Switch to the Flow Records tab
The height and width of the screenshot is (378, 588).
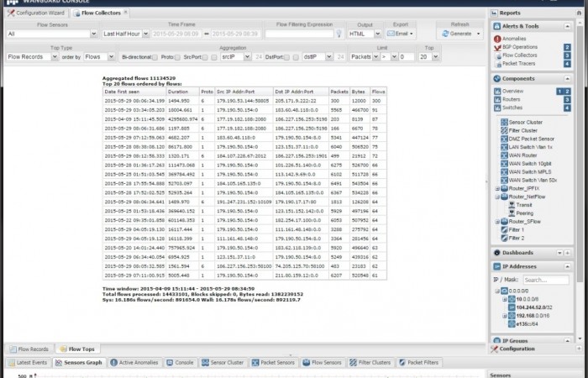tap(29, 349)
